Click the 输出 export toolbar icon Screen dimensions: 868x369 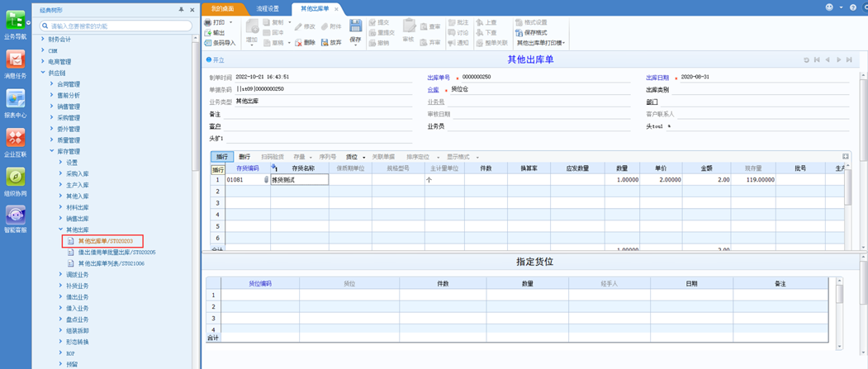[x=208, y=33]
